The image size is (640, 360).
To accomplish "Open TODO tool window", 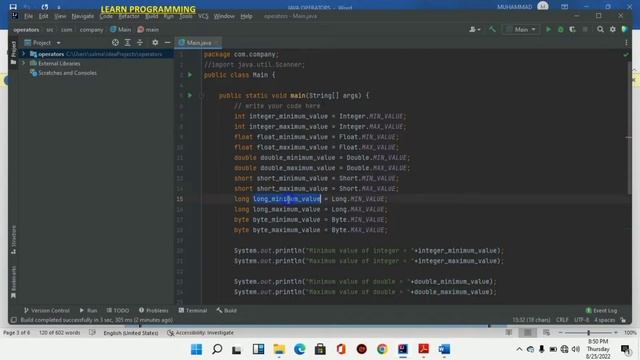I will click(x=118, y=311).
